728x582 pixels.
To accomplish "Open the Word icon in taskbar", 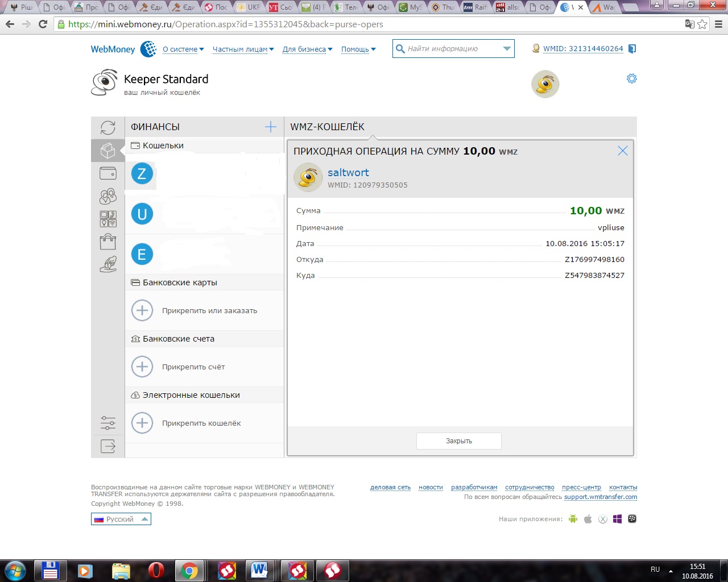I will tap(259, 570).
